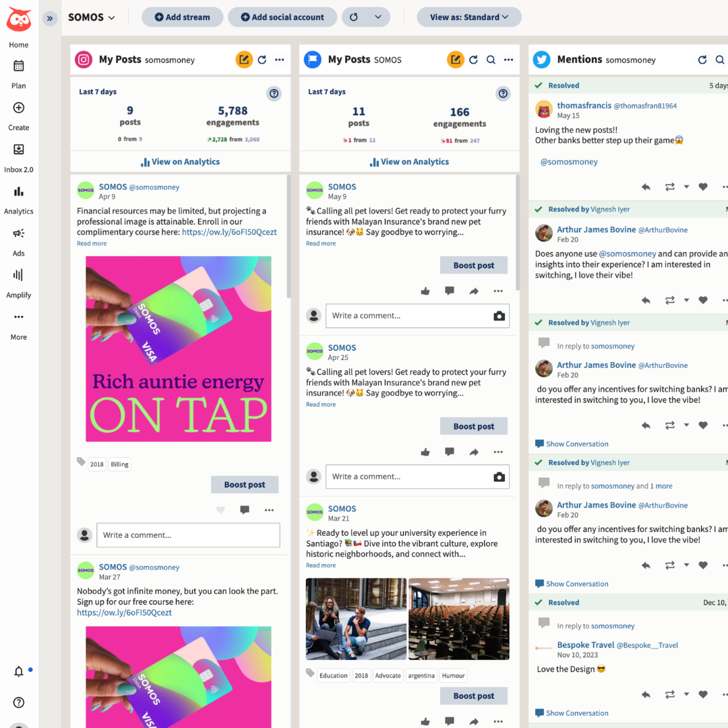Open Rich auntie energy image in Apr 9 post
This screenshot has height=728, width=728.
click(x=179, y=348)
